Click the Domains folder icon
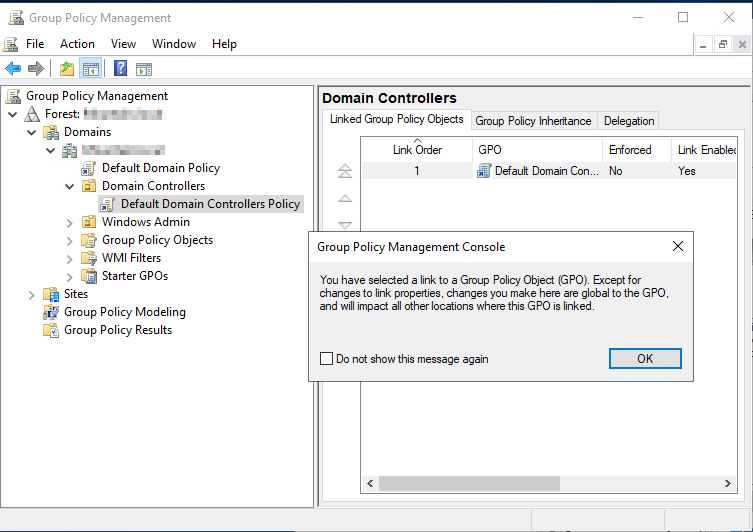This screenshot has width=753, height=532. 51,132
